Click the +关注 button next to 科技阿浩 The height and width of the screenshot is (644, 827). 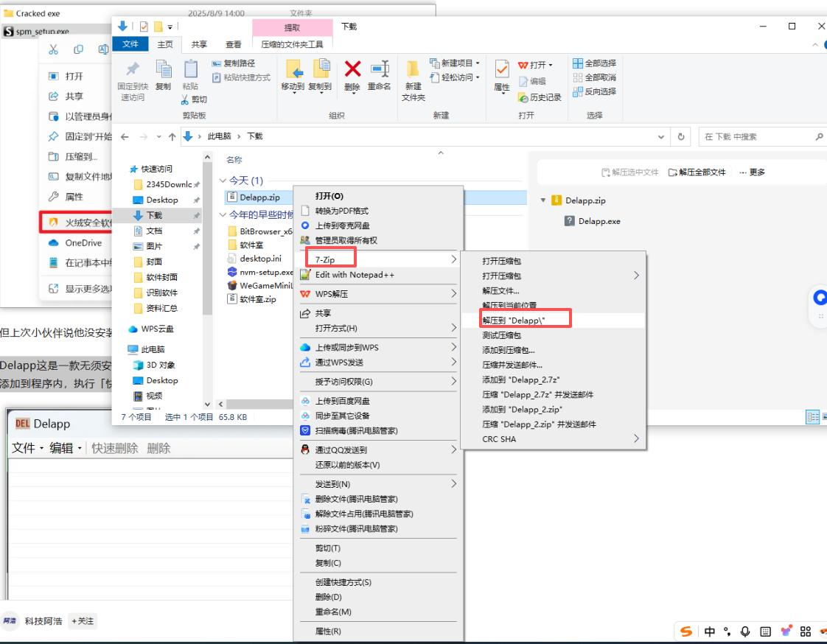pyautogui.click(x=83, y=621)
